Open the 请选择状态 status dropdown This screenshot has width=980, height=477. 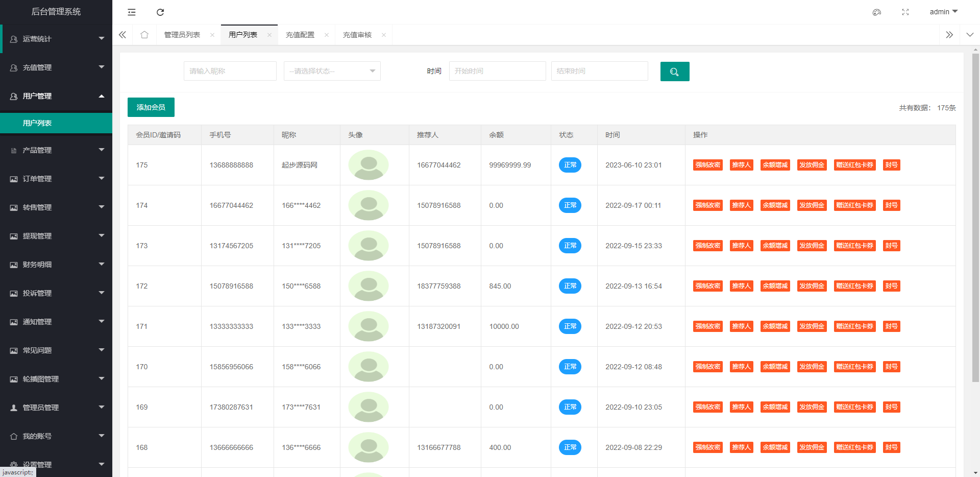tap(332, 71)
